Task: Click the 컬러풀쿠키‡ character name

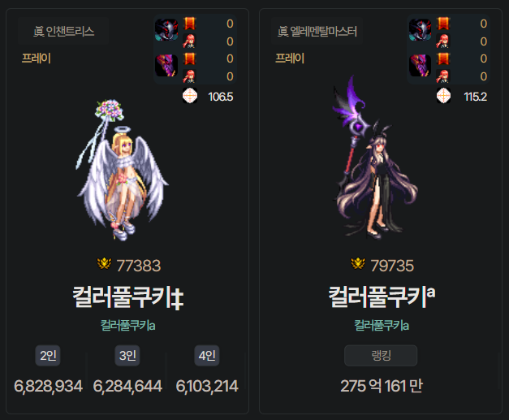Action: point(128,297)
